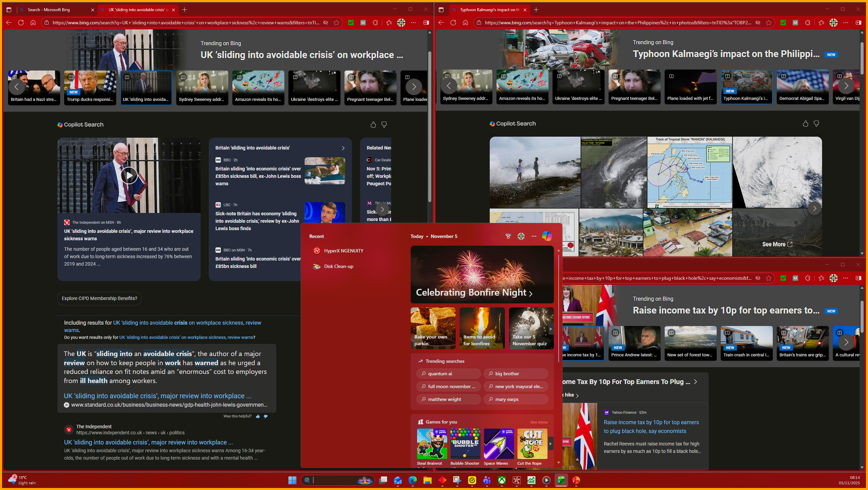868x490 pixels.
Task: Expand Britain 'sliding into avoidable crisis' chevron
Action: [x=343, y=148]
